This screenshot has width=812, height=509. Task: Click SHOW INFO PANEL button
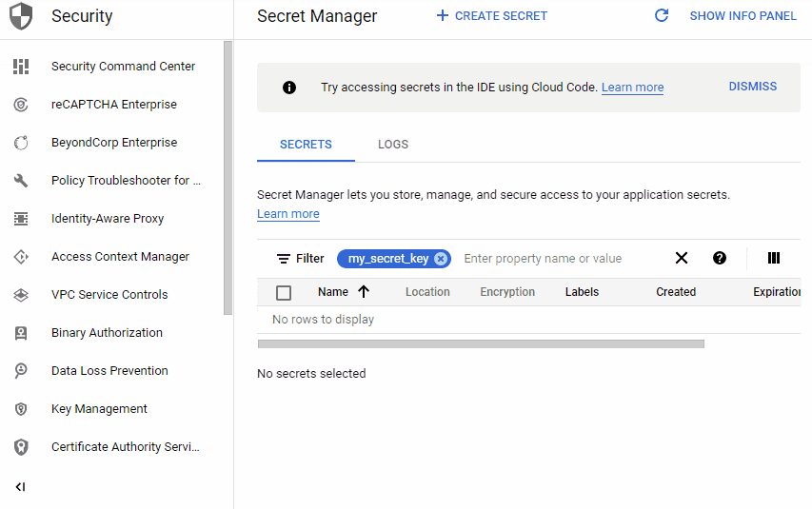[743, 16]
